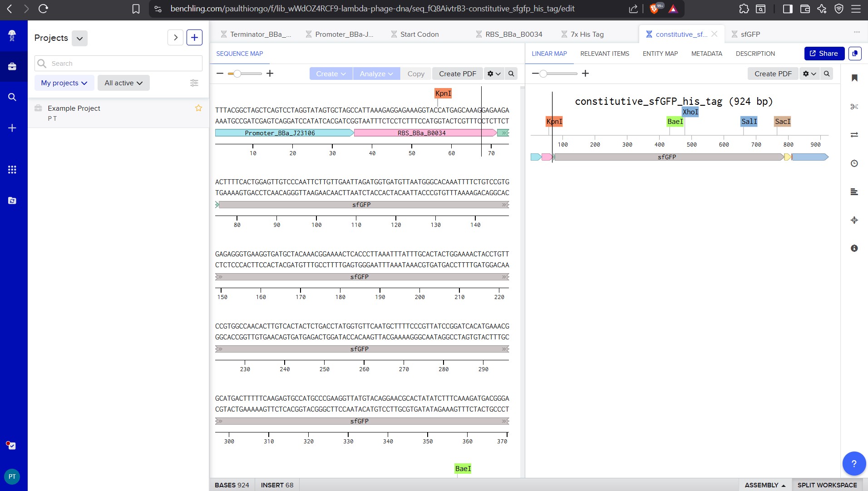Viewport: 868px width, 491px height.
Task: Close the constitutive_sf... tab
Action: tap(715, 34)
